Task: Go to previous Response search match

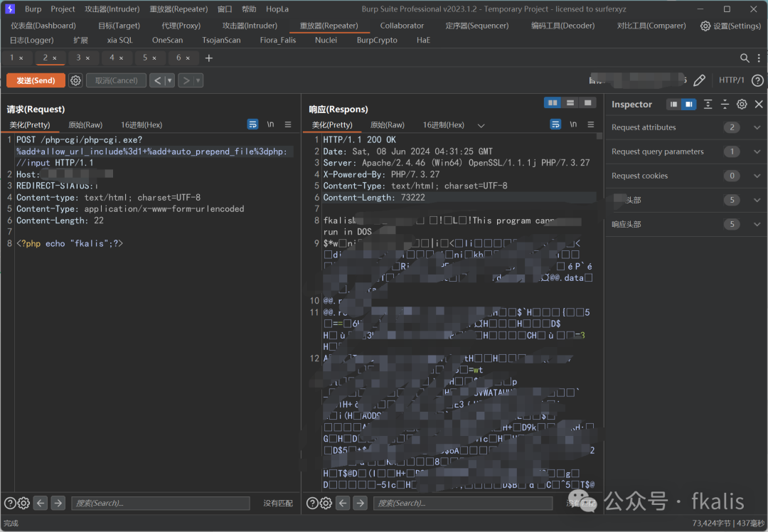Action: (x=343, y=503)
